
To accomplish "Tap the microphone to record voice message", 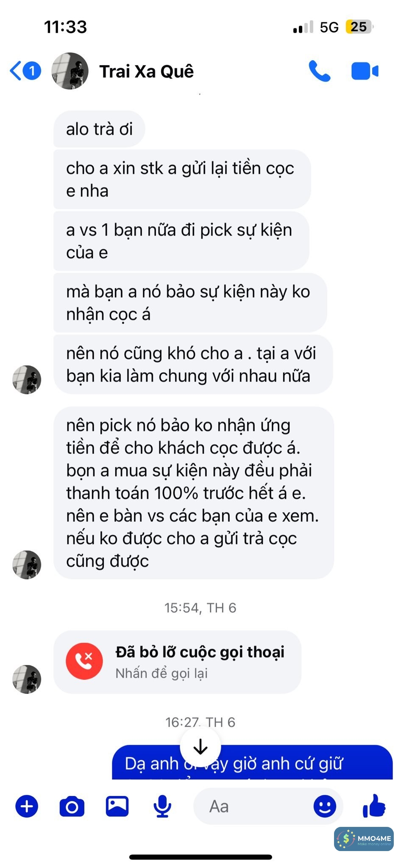I will (162, 806).
